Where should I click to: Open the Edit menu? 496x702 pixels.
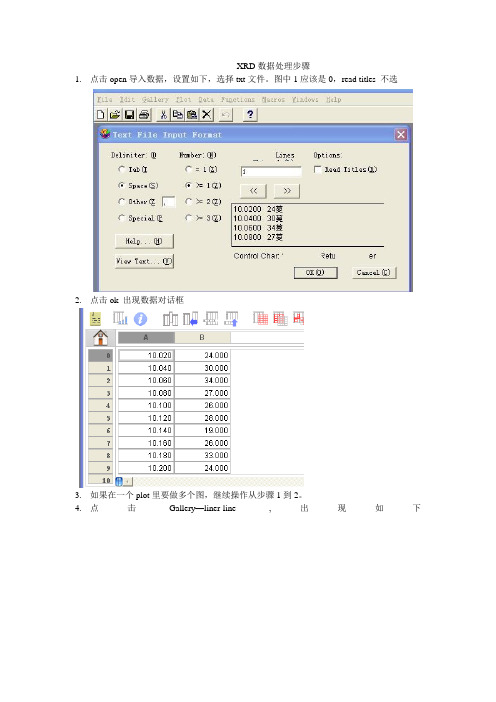tap(127, 99)
